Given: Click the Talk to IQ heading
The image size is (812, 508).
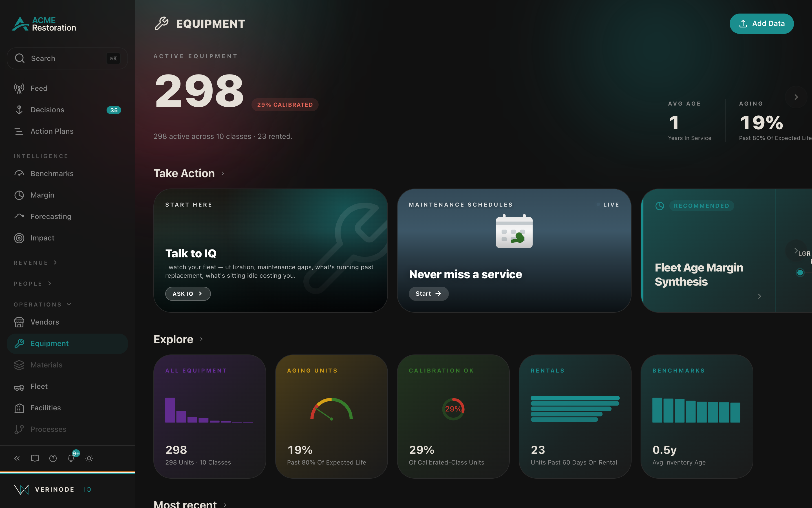Looking at the screenshot, I should tap(191, 254).
